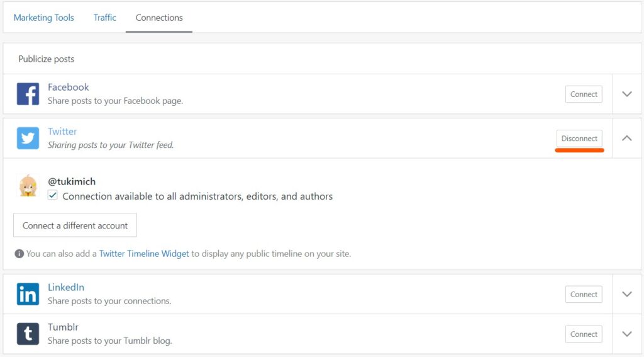
Task: Collapse the Twitter section chevron
Action: (x=627, y=138)
